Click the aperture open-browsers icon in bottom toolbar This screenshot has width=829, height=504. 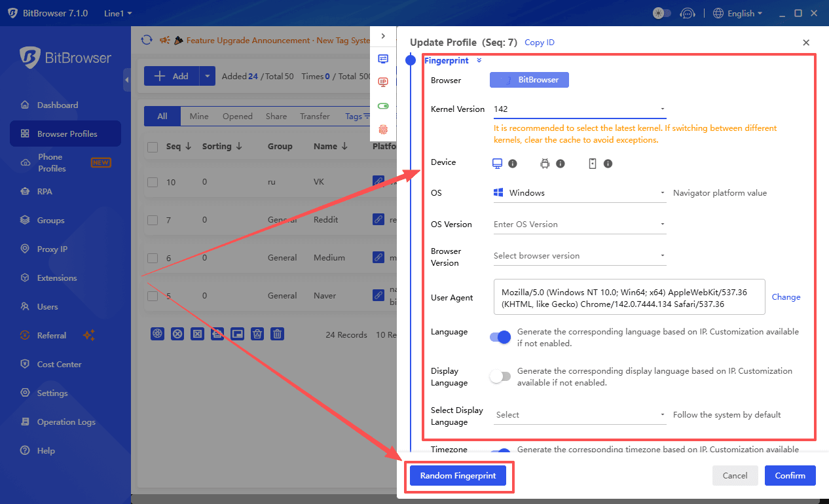point(157,334)
